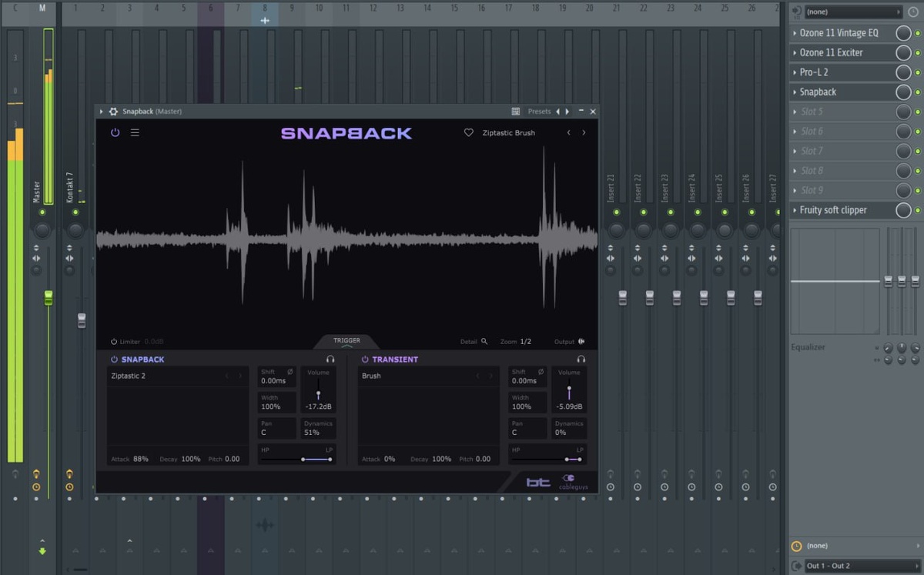Click the Output waveform icon
Screen dimensions: 924x575
[581, 341]
